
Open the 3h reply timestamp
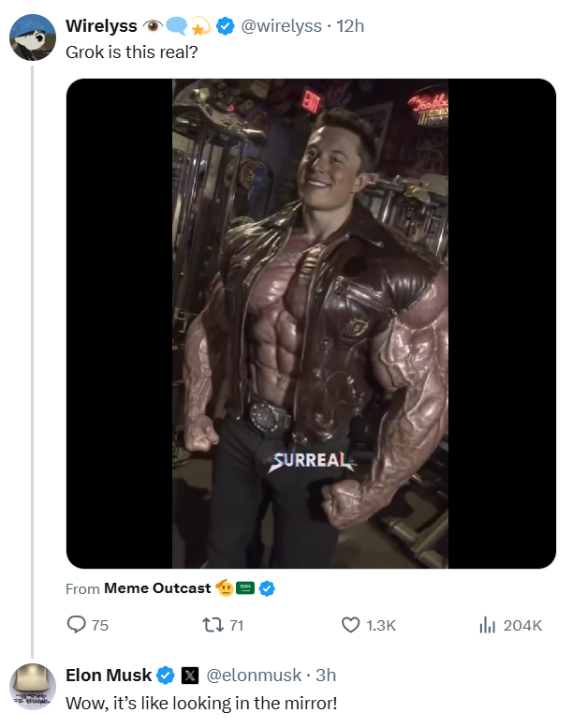327,675
